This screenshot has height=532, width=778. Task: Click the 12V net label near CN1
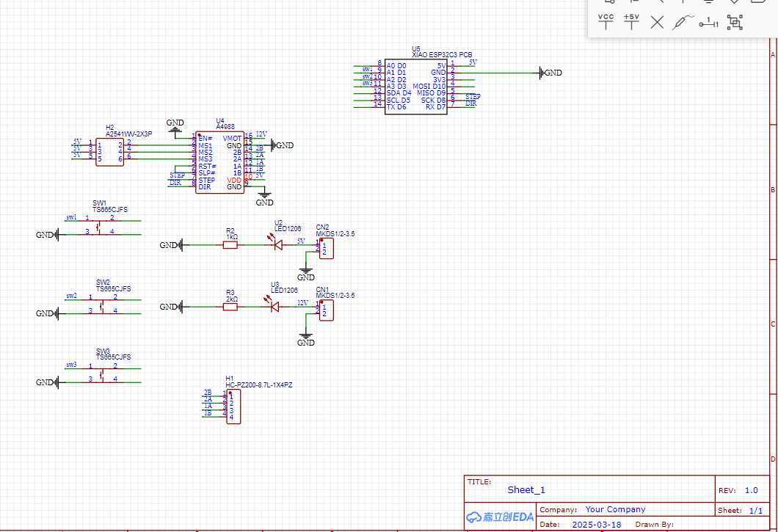pos(302,303)
